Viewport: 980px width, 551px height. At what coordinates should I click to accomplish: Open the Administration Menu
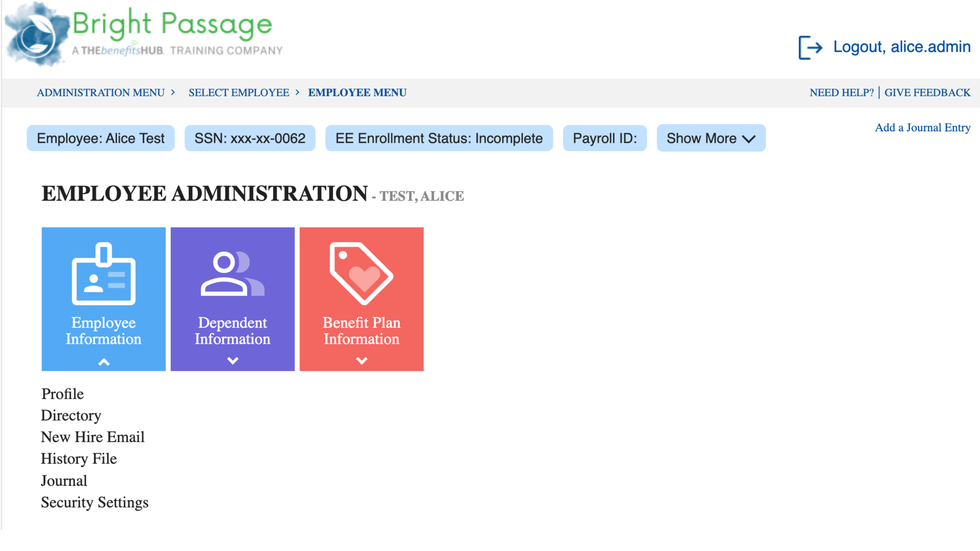pos(101,93)
